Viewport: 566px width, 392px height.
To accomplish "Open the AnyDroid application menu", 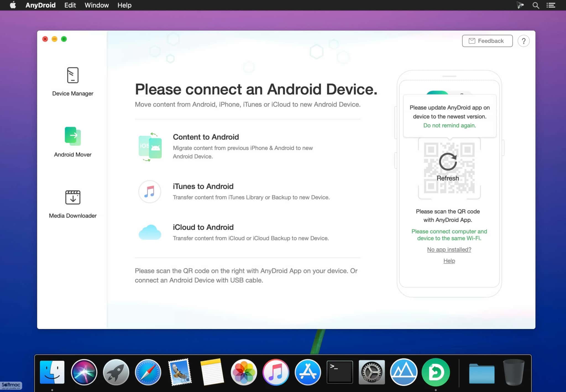I will coord(41,5).
